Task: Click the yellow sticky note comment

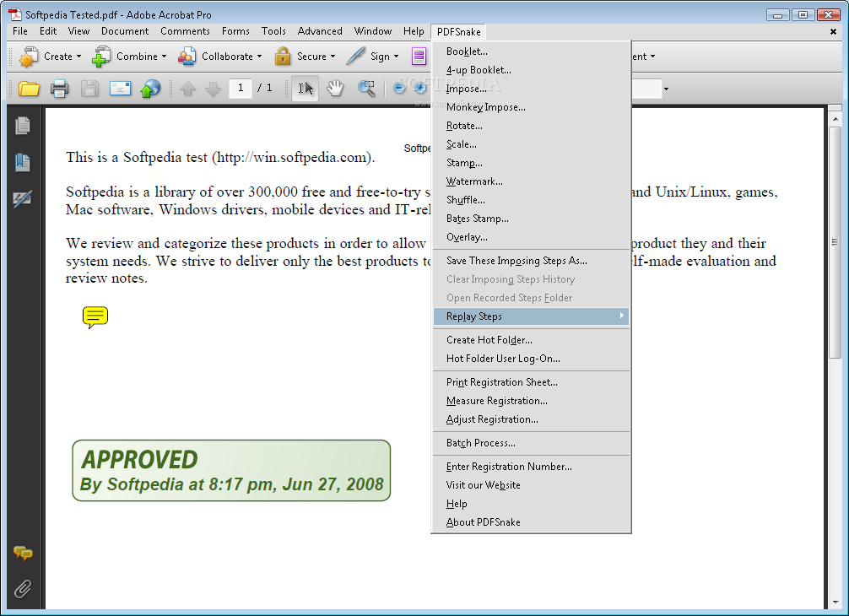Action: (95, 317)
